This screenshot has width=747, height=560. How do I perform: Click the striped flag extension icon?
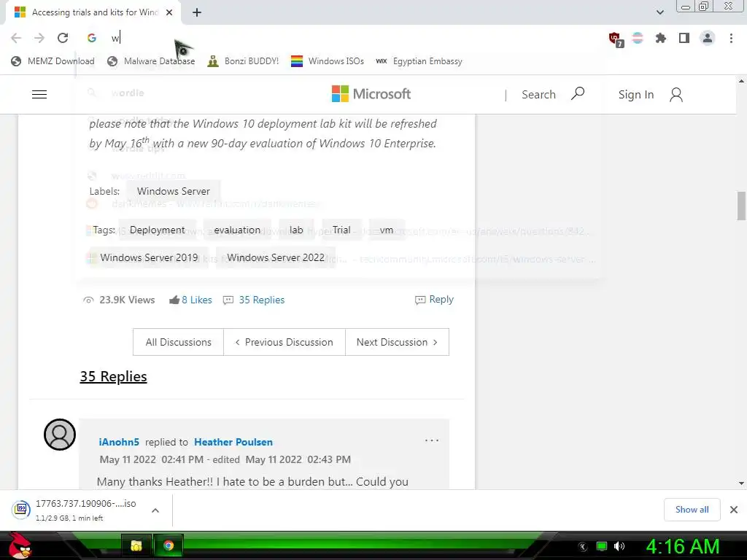[638, 38]
